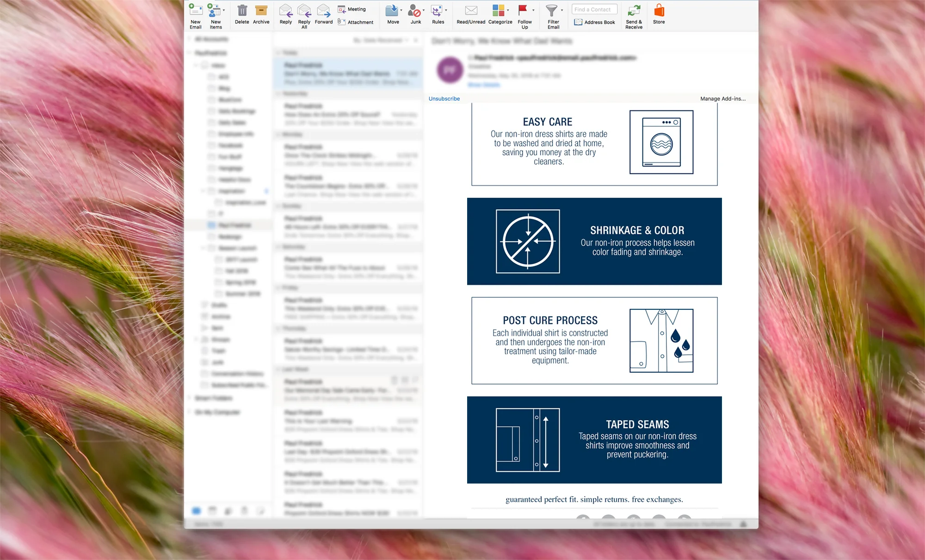Focus the Find a Contact field
The width and height of the screenshot is (925, 560).
click(x=594, y=9)
